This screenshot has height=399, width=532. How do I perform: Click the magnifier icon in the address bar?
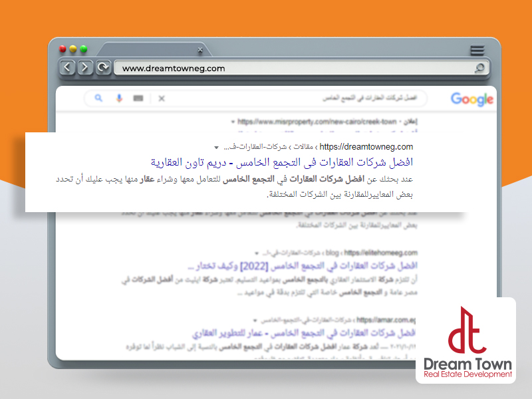coord(479,68)
